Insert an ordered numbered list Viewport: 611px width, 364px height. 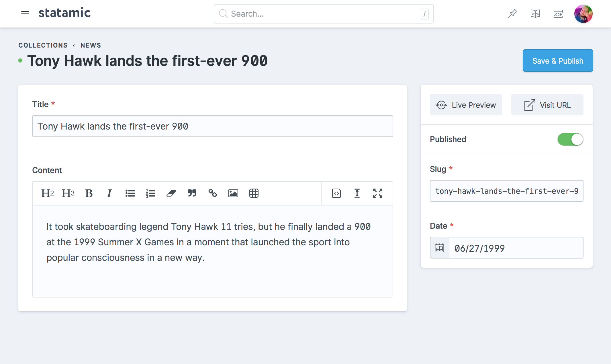(150, 193)
